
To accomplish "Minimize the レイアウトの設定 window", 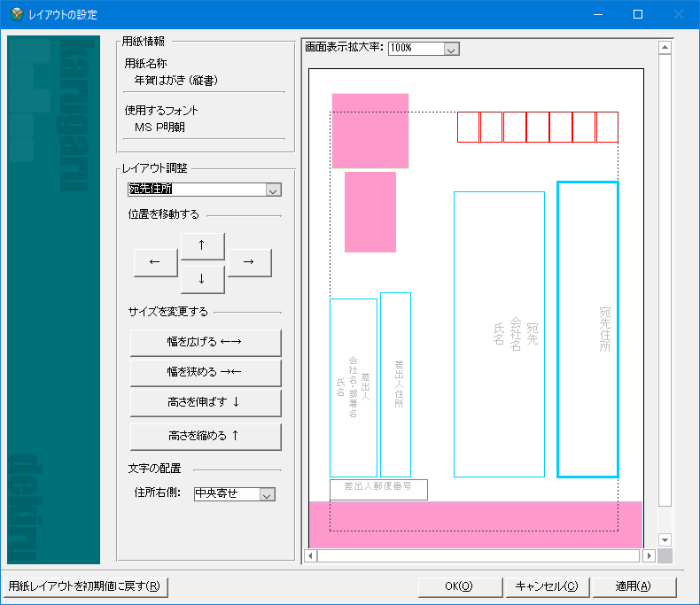I will (x=598, y=14).
